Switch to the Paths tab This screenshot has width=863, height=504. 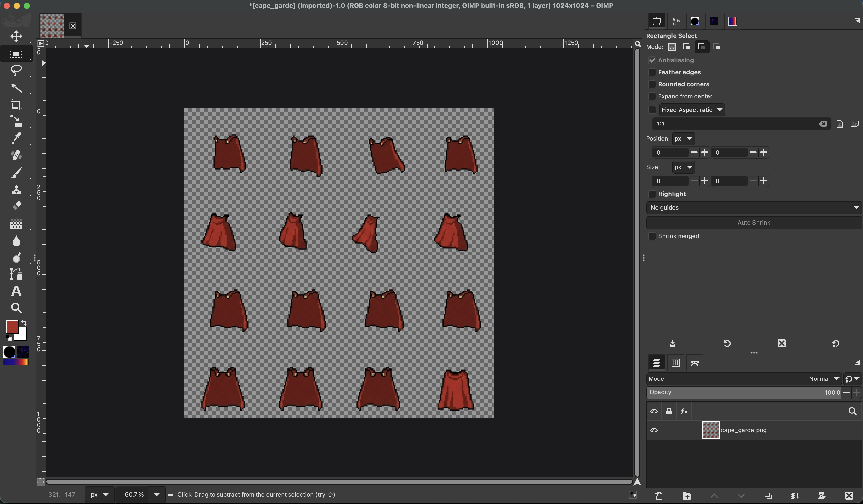coord(694,363)
